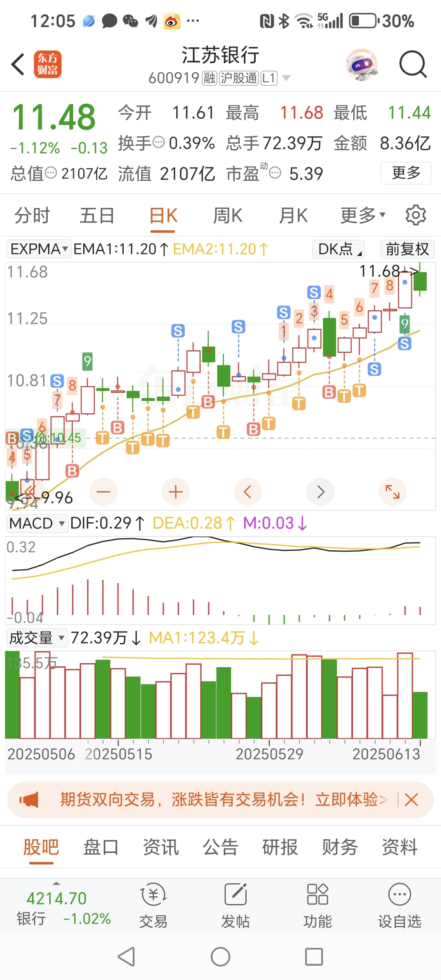Viewport: 441px width, 980px height.
Task: Tap the 沪股通 tag
Action: pyautogui.click(x=239, y=78)
